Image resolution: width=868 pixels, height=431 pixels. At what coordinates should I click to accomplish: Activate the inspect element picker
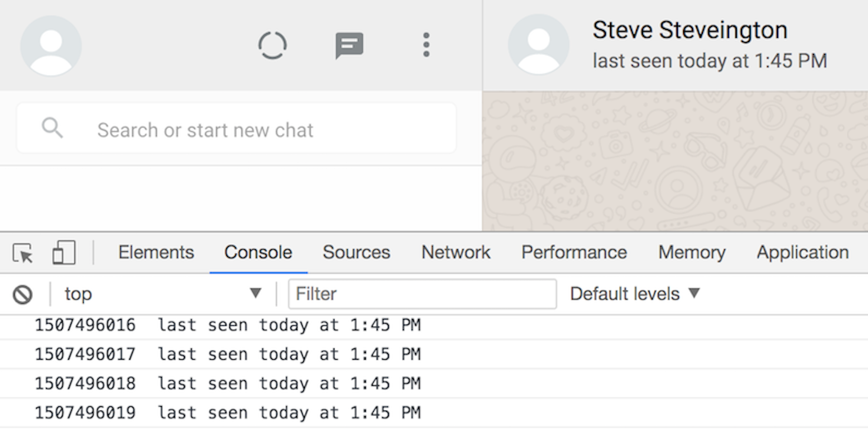click(x=23, y=253)
